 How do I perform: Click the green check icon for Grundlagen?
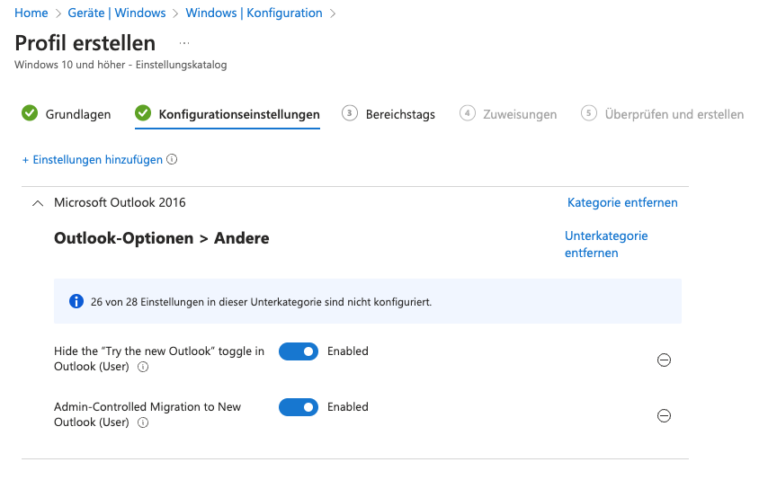point(29,113)
